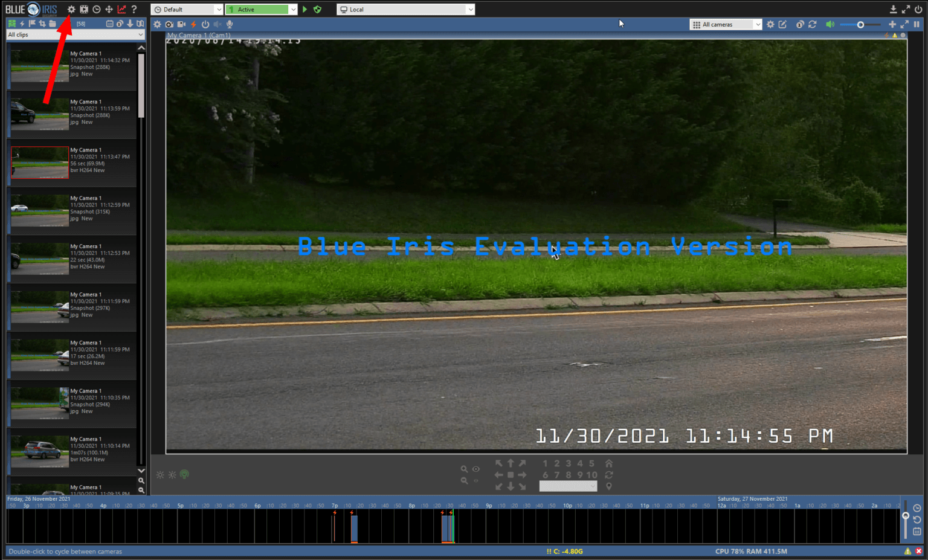Toggle the gray speaker mute icon above video
928x560 pixels.
click(217, 24)
